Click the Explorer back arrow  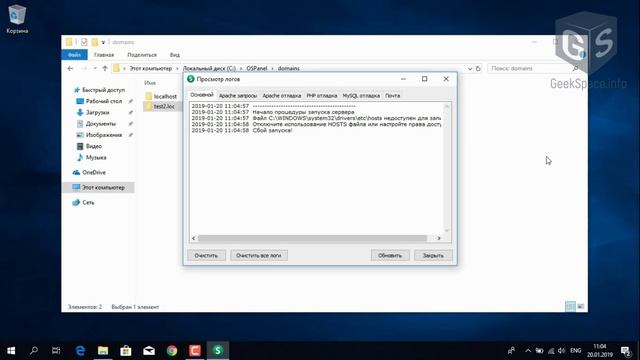pos(70,69)
